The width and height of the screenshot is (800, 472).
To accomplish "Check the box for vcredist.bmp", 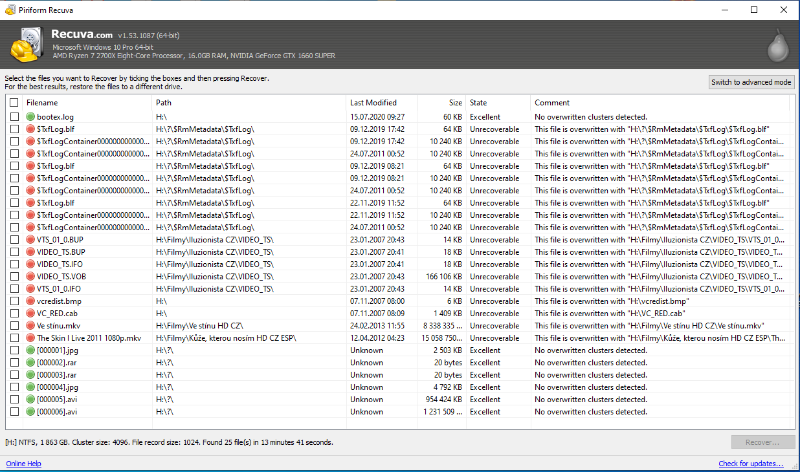I will (14, 301).
